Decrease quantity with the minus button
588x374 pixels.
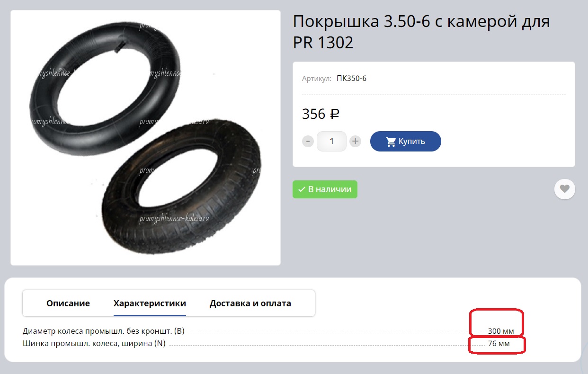click(x=308, y=141)
